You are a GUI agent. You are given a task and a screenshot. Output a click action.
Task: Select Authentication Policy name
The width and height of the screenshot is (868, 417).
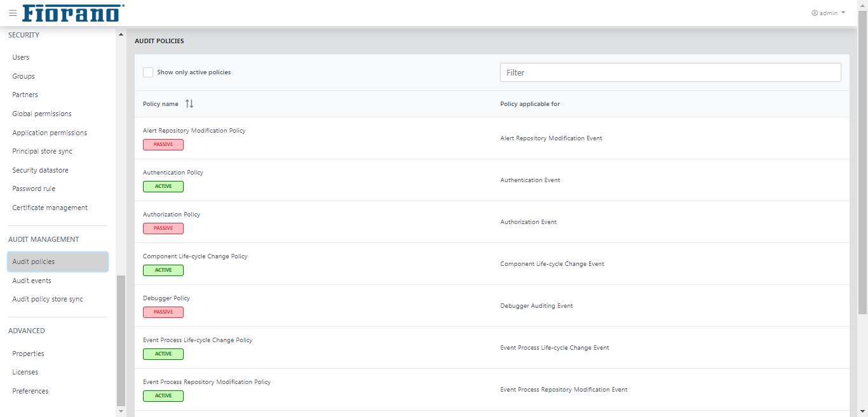tap(173, 173)
